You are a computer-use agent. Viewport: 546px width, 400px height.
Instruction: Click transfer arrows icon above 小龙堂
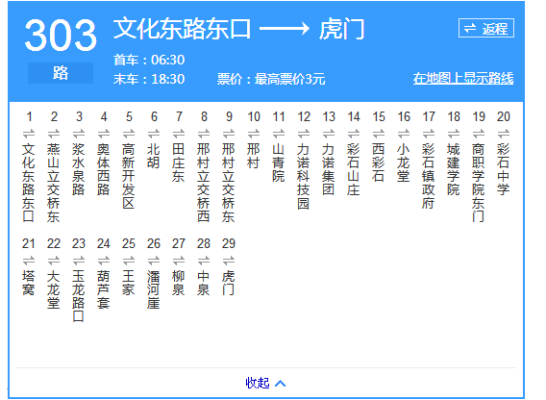click(x=404, y=133)
